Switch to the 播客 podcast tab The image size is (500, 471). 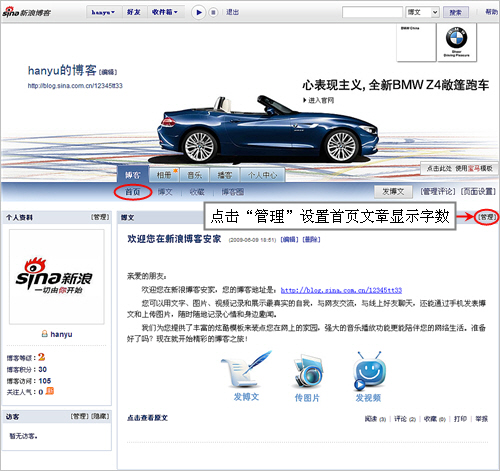click(x=225, y=175)
